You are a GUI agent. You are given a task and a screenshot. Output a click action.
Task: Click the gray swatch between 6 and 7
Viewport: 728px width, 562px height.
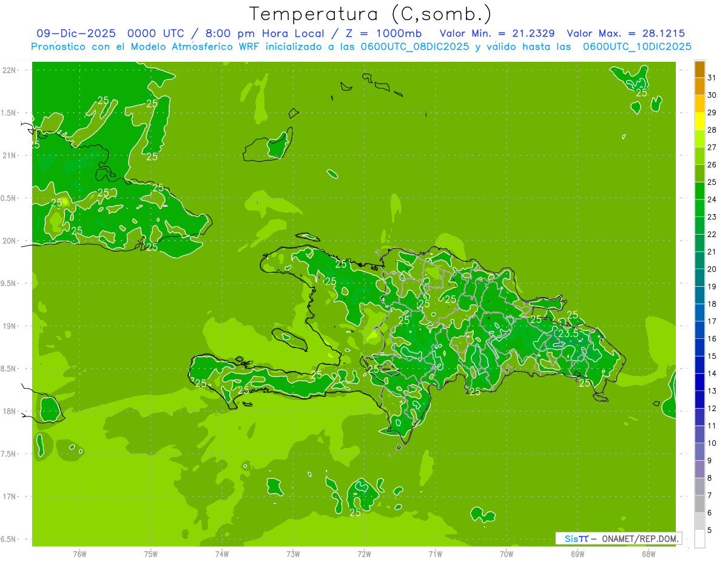coord(699,504)
